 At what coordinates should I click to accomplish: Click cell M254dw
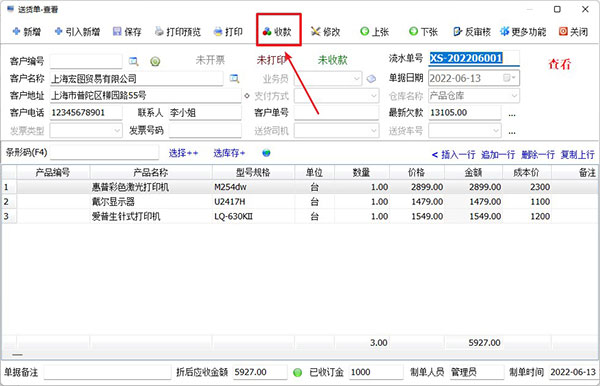pyautogui.click(x=253, y=187)
